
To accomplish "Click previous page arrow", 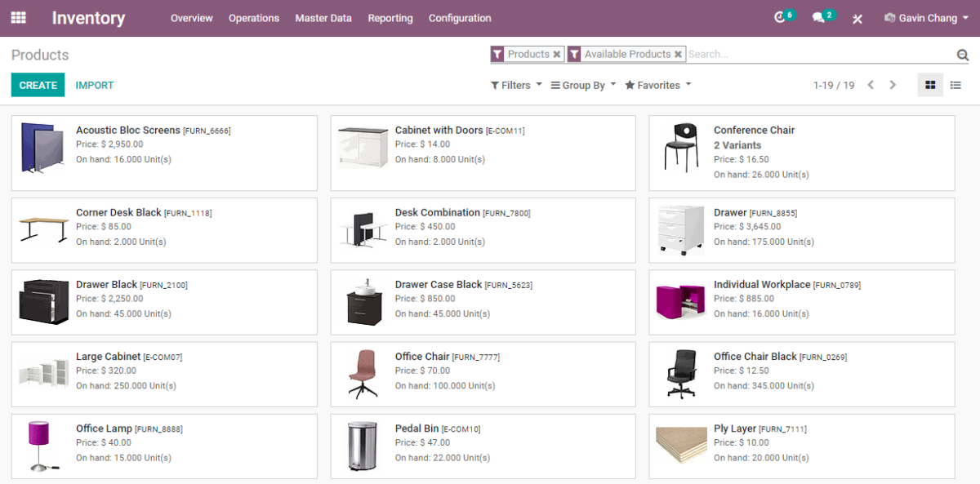I will pyautogui.click(x=871, y=84).
